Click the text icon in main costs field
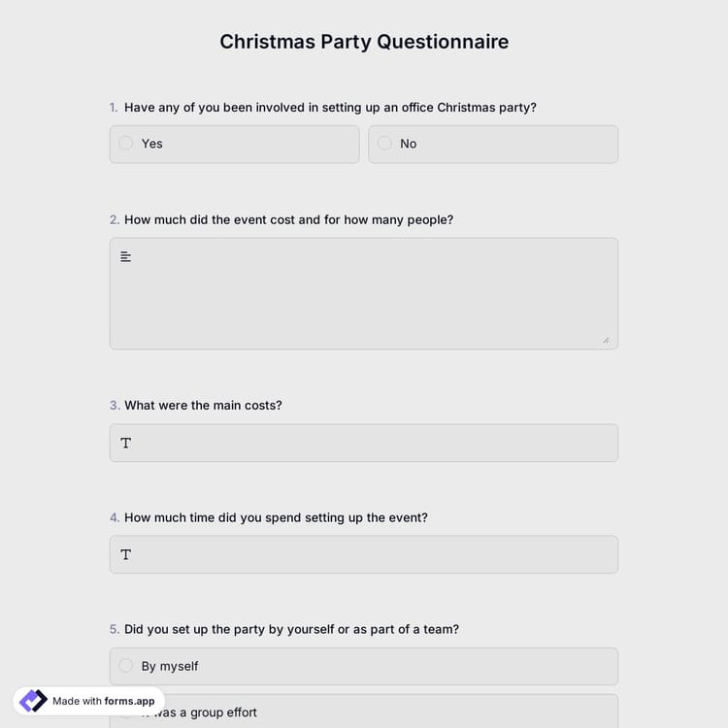 pyautogui.click(x=126, y=443)
